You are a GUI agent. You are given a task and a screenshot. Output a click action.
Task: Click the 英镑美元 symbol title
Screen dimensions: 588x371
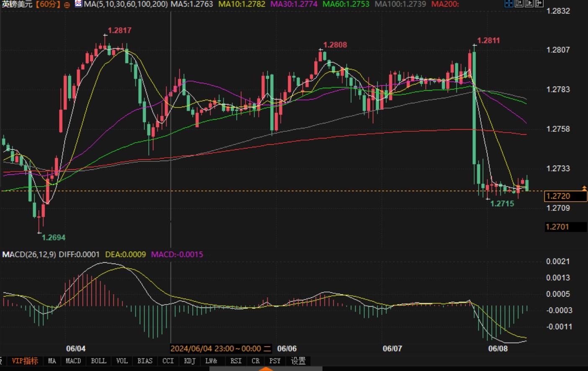(17, 4)
